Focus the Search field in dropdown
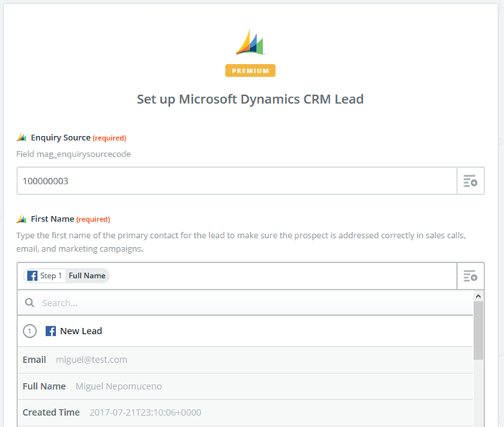This screenshot has height=427, width=504. (x=245, y=302)
